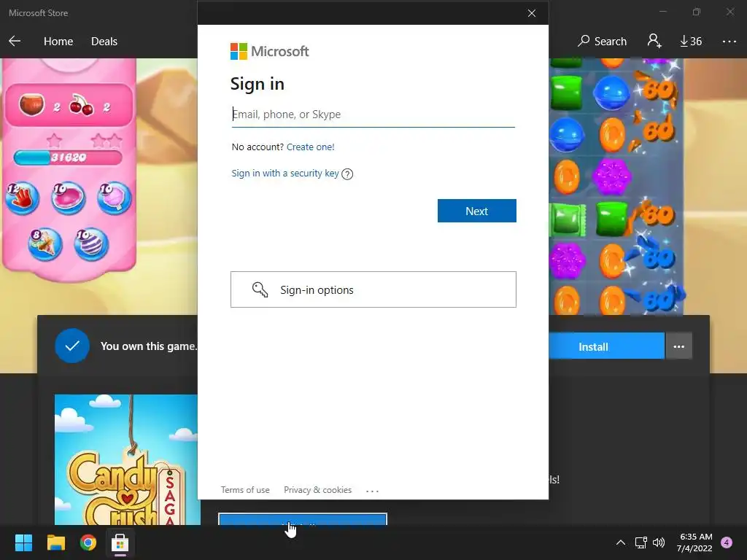Show hidden tray icons chevron
The height and width of the screenshot is (560, 747).
coord(620,542)
